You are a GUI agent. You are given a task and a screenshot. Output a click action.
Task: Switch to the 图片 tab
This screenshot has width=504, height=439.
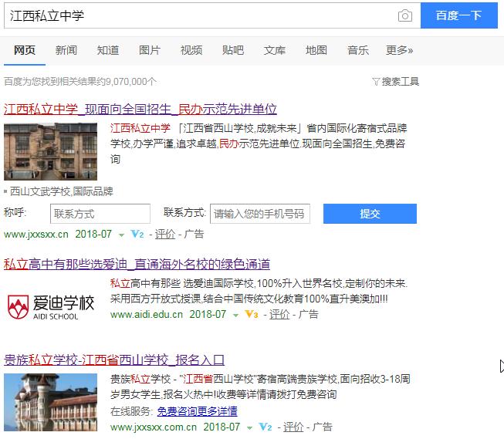tap(150, 50)
